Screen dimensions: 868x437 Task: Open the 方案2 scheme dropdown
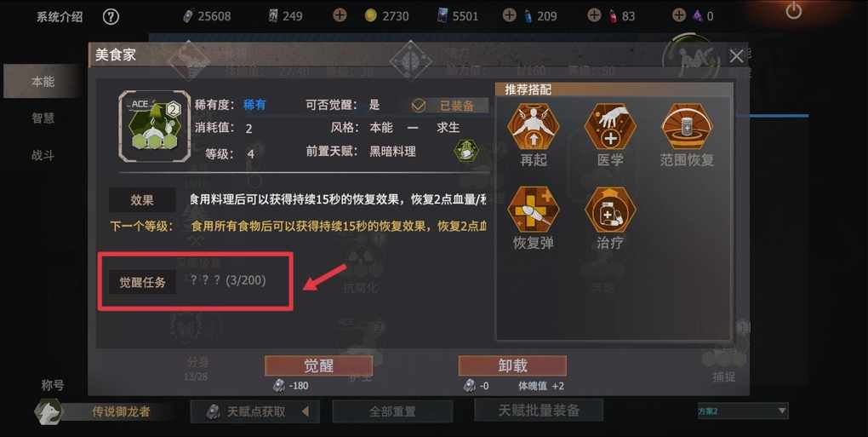click(x=742, y=411)
